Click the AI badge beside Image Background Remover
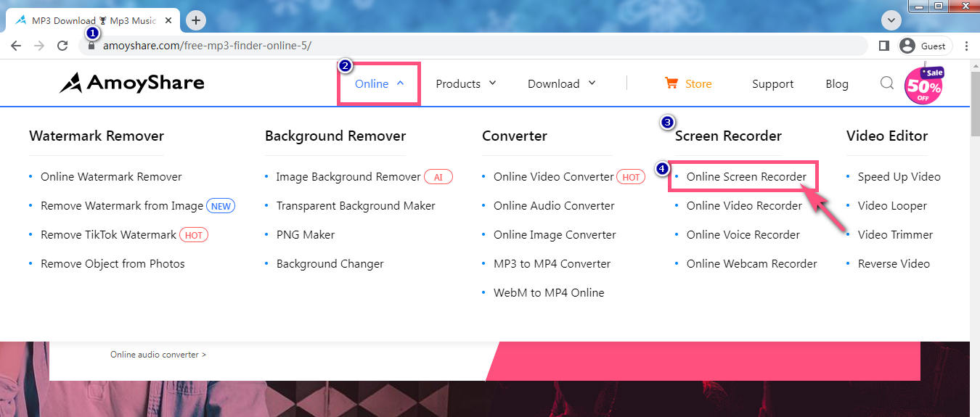The image size is (980, 417). click(438, 177)
